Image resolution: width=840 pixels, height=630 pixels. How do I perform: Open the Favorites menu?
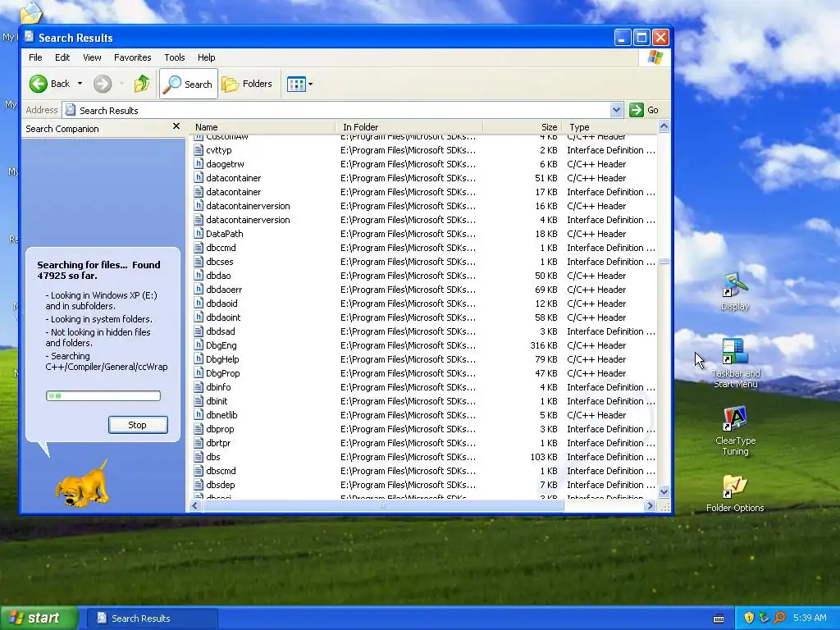[x=132, y=57]
